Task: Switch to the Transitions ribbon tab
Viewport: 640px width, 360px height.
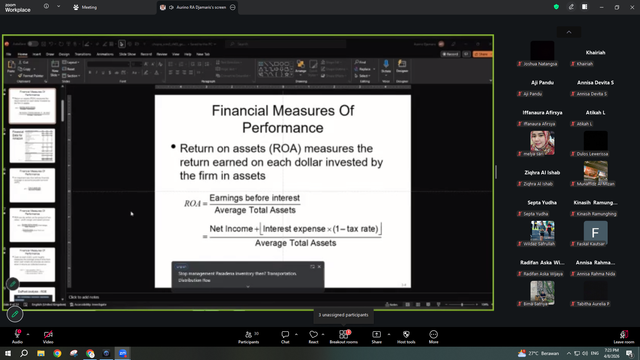Action: [x=83, y=54]
